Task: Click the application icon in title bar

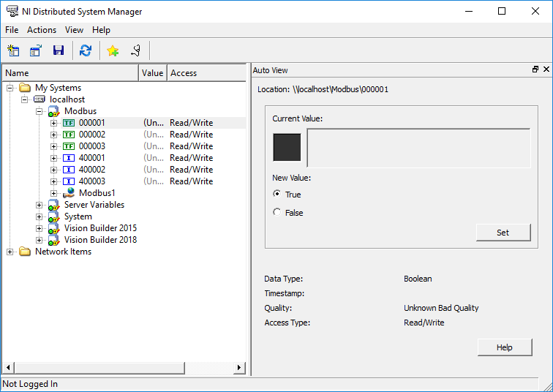Action: click(x=12, y=11)
